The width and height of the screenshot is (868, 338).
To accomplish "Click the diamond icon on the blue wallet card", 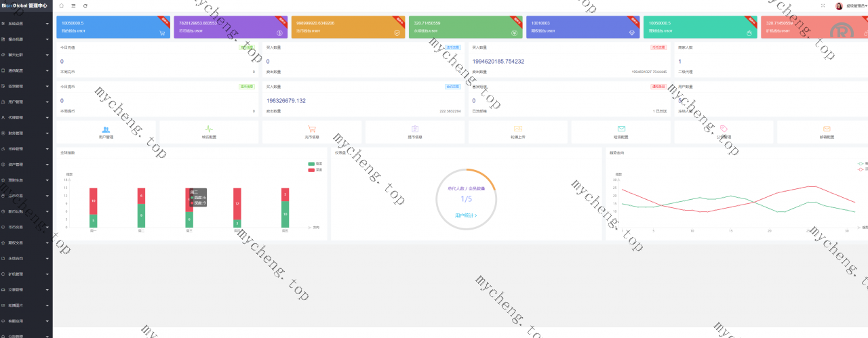I will 631,33.
